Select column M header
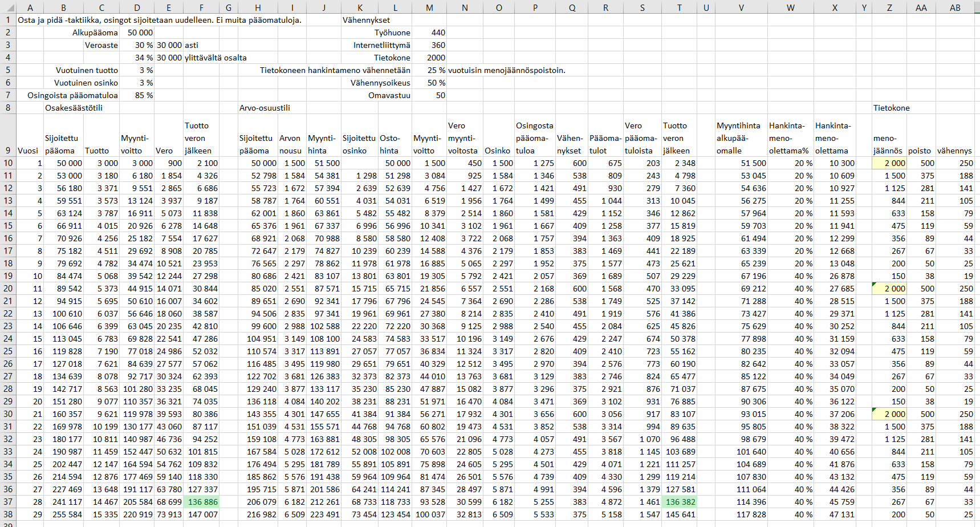Screen dimensions: 980x527 pos(429,7)
